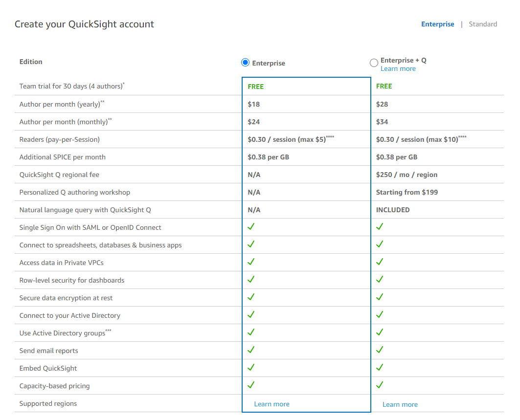Click the Readers (pay-per-Session) row label
The width and height of the screenshot is (520, 420).
(x=59, y=139)
